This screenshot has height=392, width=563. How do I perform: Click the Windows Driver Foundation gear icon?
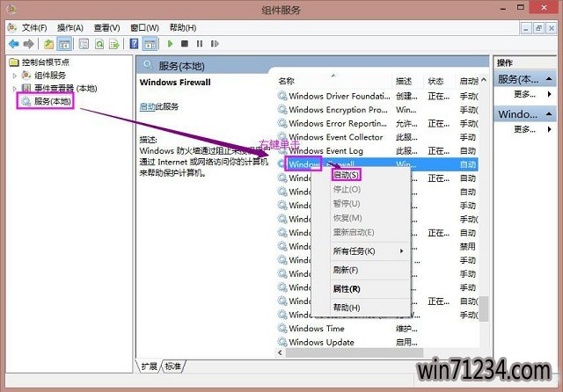pos(282,96)
